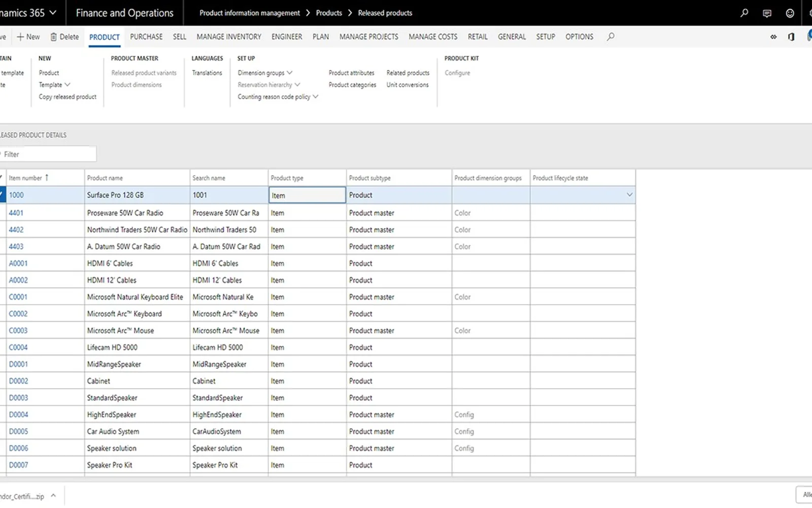Click the smiley feedback icon

[x=790, y=13]
